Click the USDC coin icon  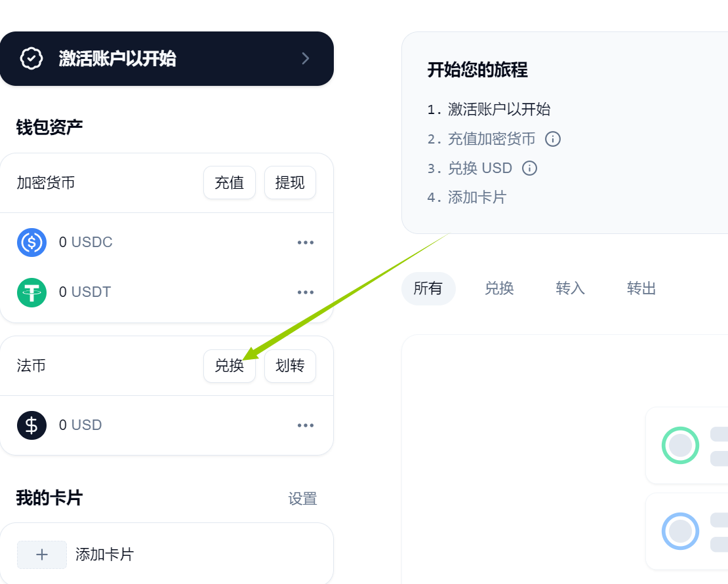click(x=31, y=242)
